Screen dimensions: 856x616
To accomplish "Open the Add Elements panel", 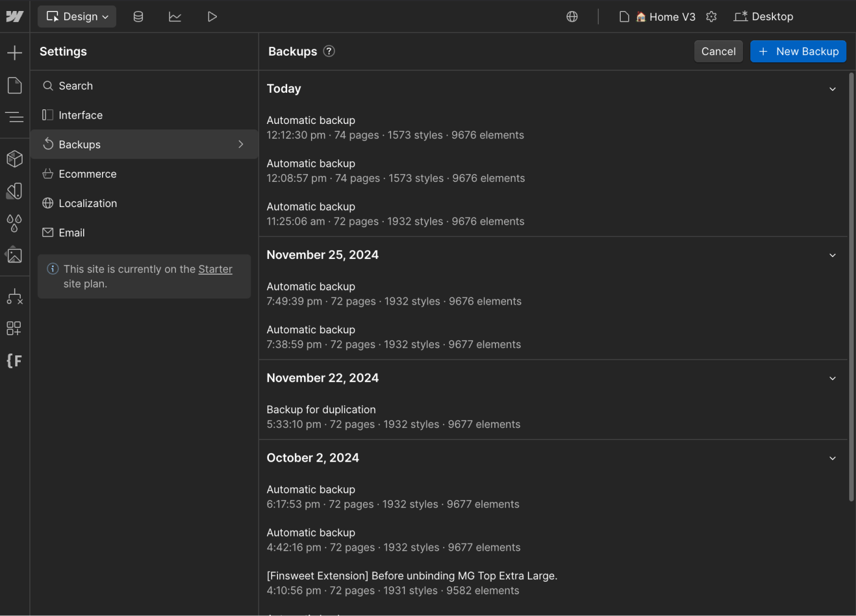I will tap(15, 52).
